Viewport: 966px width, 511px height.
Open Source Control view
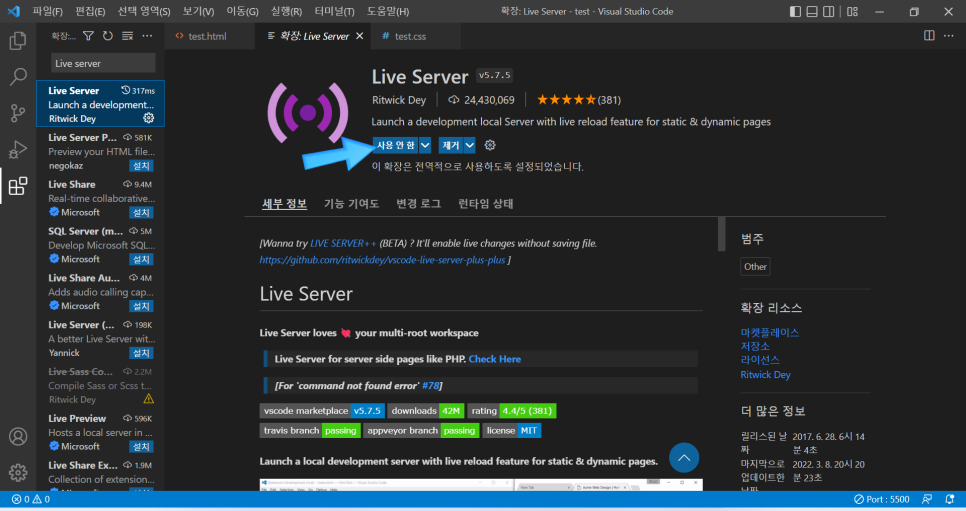[18, 113]
